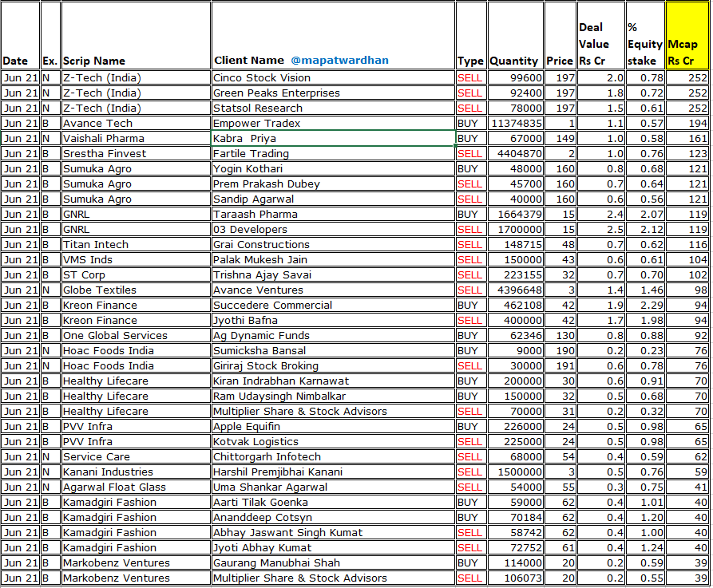Screen dimensions: 713x588
Task: Click client cell 'Chittorgarh Infotech'
Action: tap(333, 456)
